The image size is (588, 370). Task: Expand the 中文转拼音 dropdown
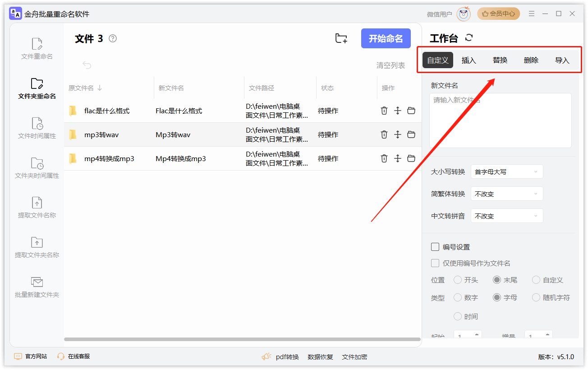[x=507, y=216]
